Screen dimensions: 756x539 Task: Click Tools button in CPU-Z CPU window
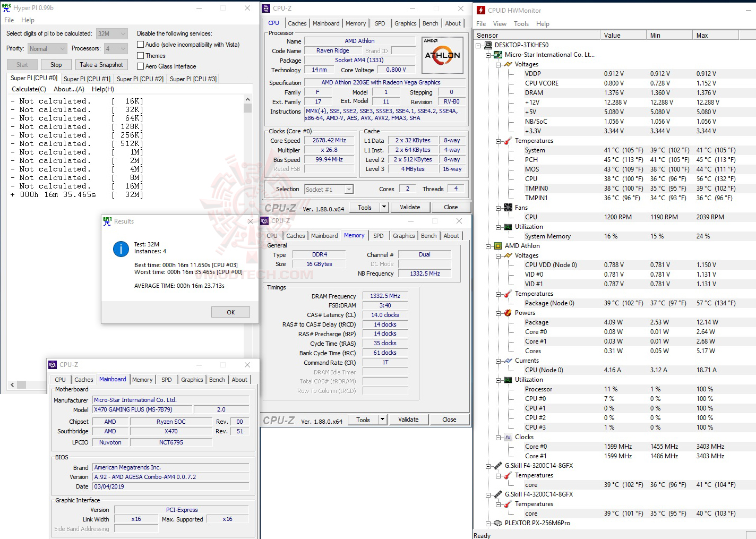(365, 207)
